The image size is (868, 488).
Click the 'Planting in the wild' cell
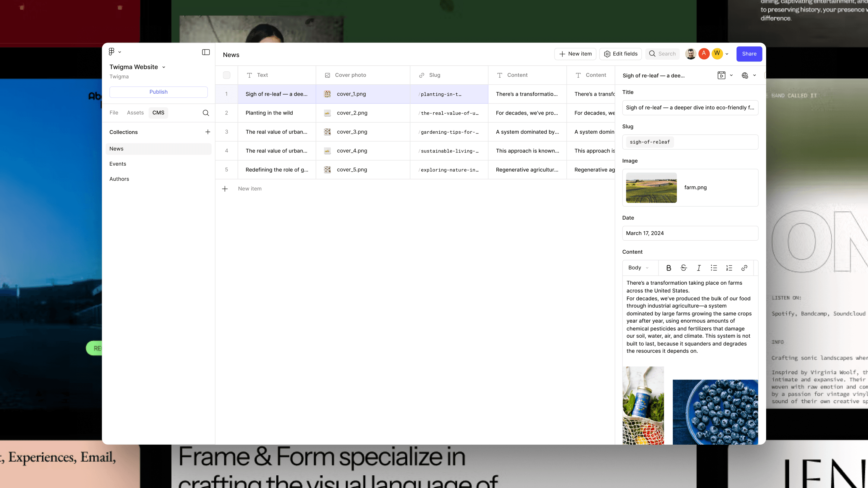[277, 113]
